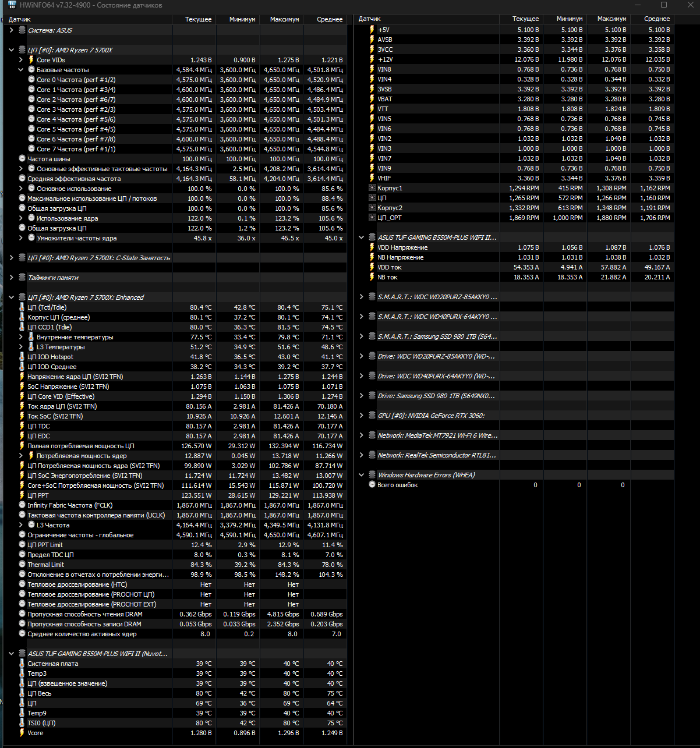Click the 45.8 x multiplier value
The width and height of the screenshot is (700, 748).
[x=203, y=238]
